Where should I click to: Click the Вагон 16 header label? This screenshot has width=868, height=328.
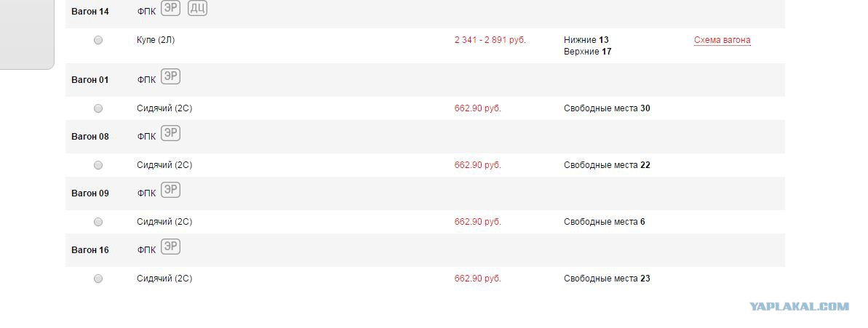(x=90, y=250)
